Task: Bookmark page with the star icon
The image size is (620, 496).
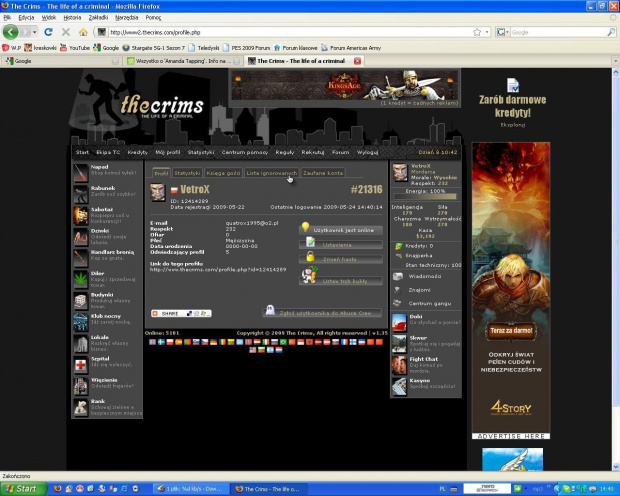Action: click(477, 32)
